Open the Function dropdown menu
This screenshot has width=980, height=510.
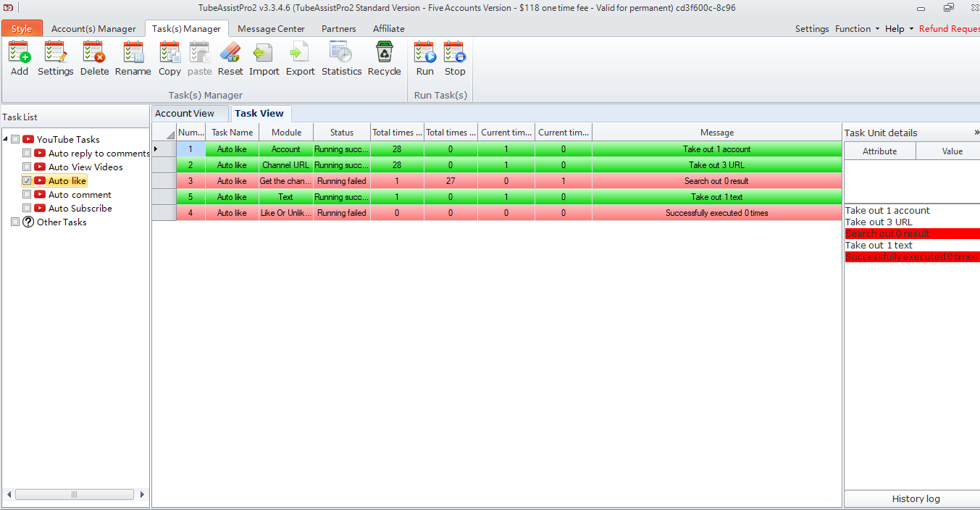tap(857, 29)
